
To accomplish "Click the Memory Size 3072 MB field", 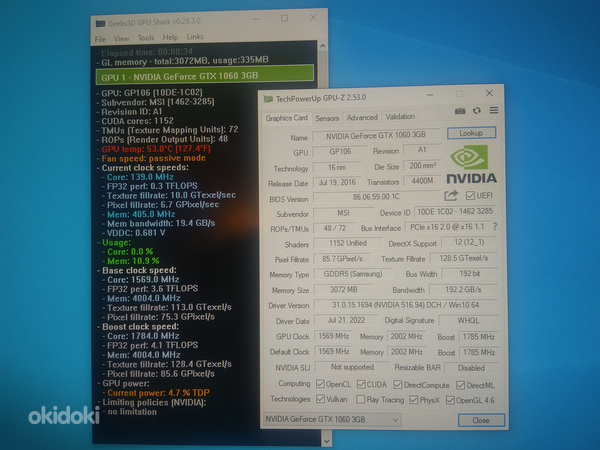I will click(x=343, y=290).
